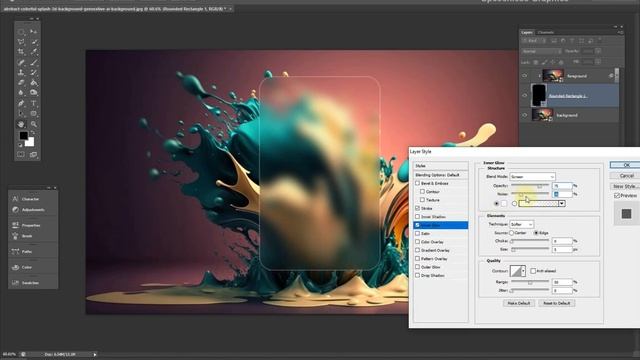Click the Noise percent input field

[x=562, y=194]
